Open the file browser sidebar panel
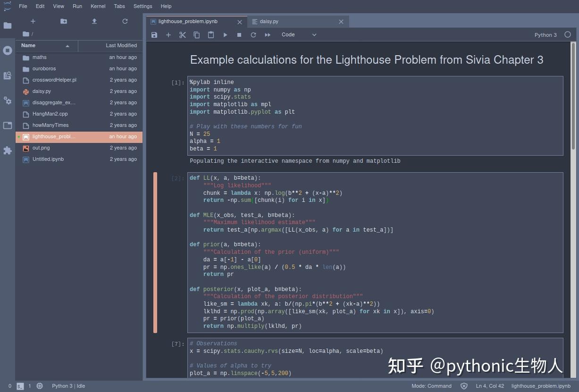This screenshot has width=579, height=392. click(x=8, y=25)
